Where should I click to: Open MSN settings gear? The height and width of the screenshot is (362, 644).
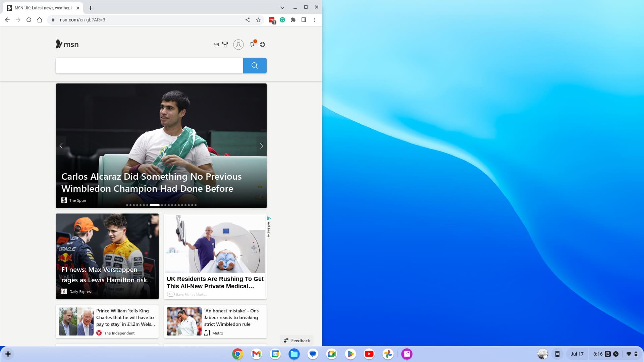[x=263, y=45]
